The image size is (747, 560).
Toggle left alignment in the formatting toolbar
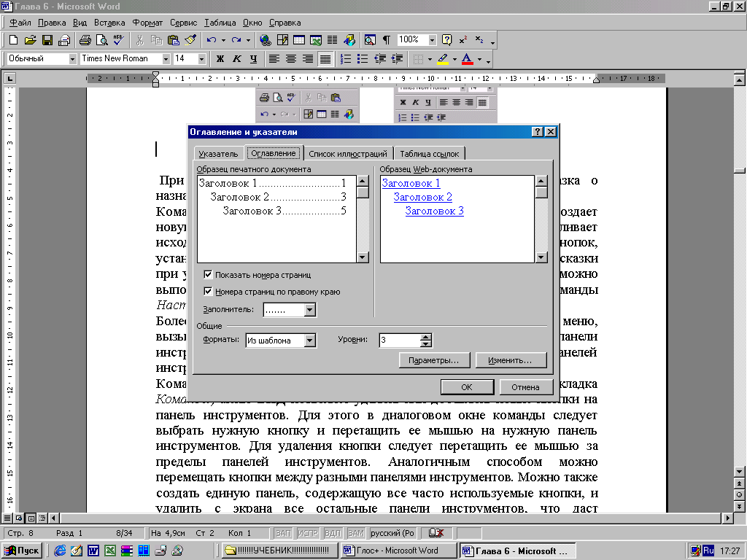point(274,58)
